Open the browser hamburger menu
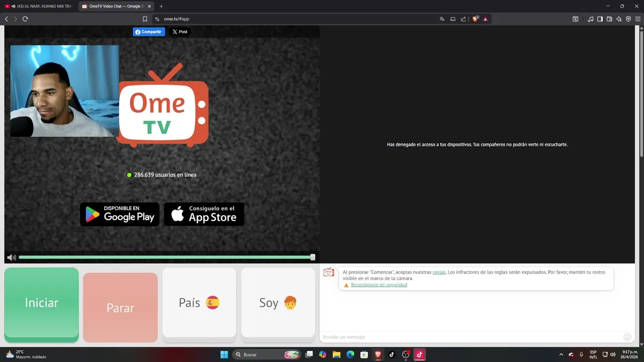 point(637,19)
